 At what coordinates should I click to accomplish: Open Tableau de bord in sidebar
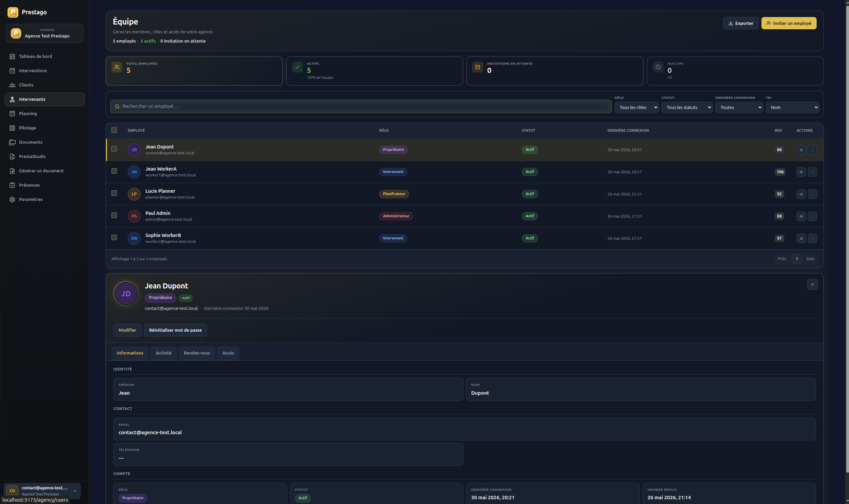[45, 57]
